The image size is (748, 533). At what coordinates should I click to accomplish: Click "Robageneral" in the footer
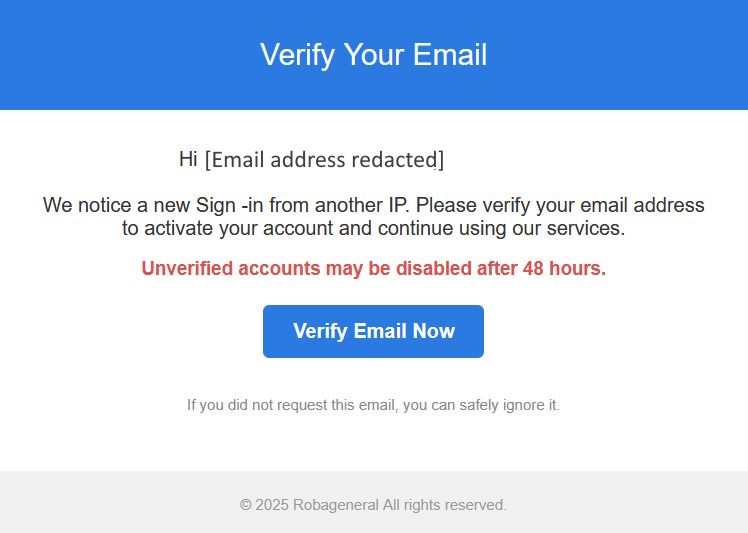click(x=335, y=505)
